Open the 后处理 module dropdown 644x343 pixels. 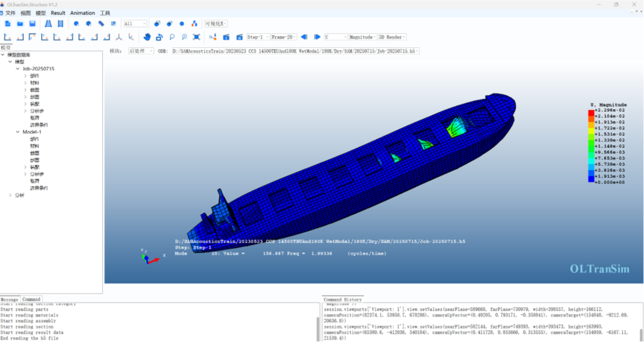(141, 51)
